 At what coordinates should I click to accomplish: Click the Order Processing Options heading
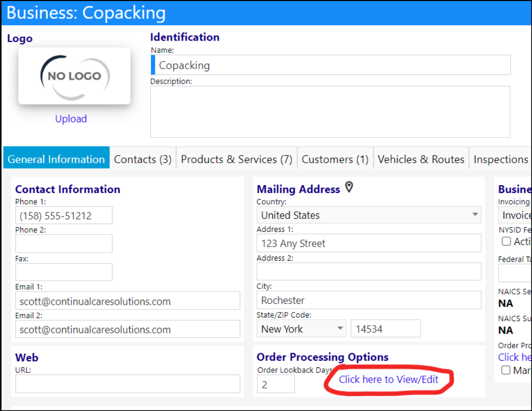(x=322, y=357)
